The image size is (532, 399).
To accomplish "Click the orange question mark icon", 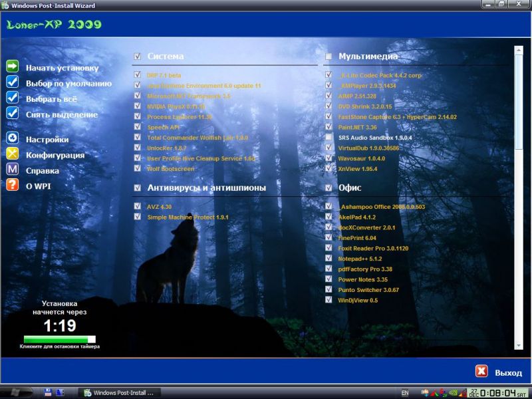I will pyautogui.click(x=12, y=185).
